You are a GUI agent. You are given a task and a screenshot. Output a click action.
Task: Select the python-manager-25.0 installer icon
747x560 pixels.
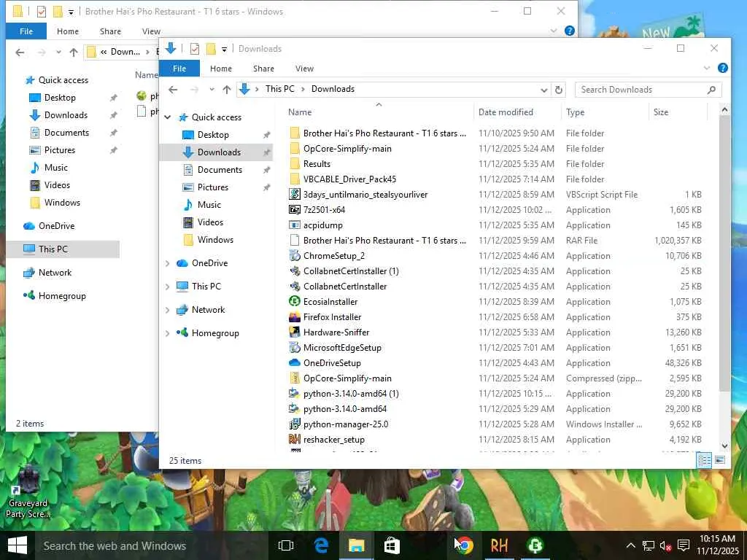[x=295, y=424]
